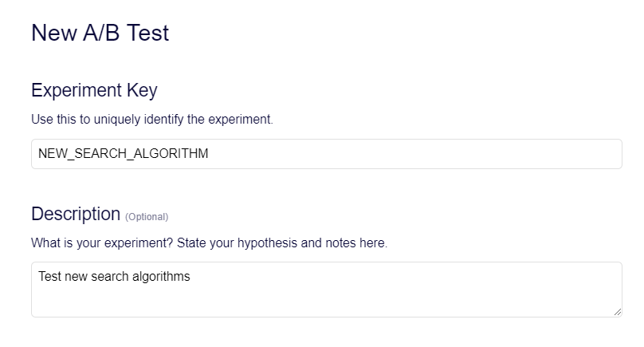Focus the Description text area

[x=326, y=289]
